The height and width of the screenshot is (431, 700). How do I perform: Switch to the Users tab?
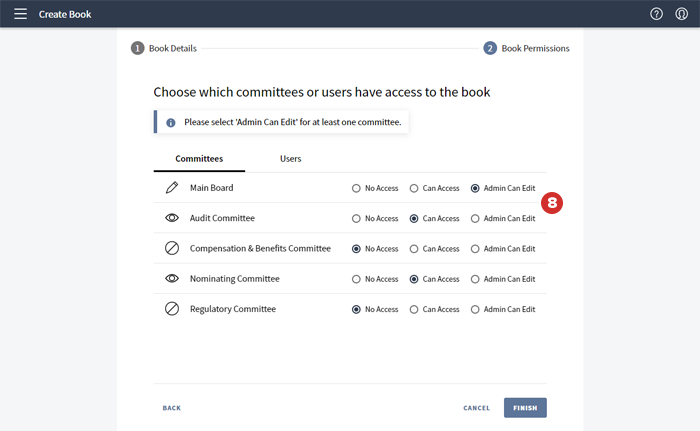[x=290, y=159]
